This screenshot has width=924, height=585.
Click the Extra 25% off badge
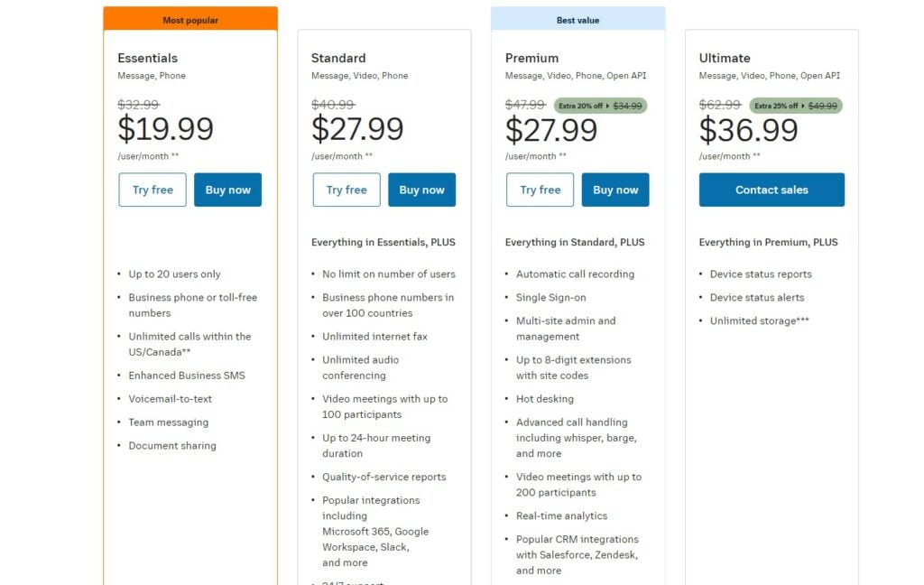796,107
